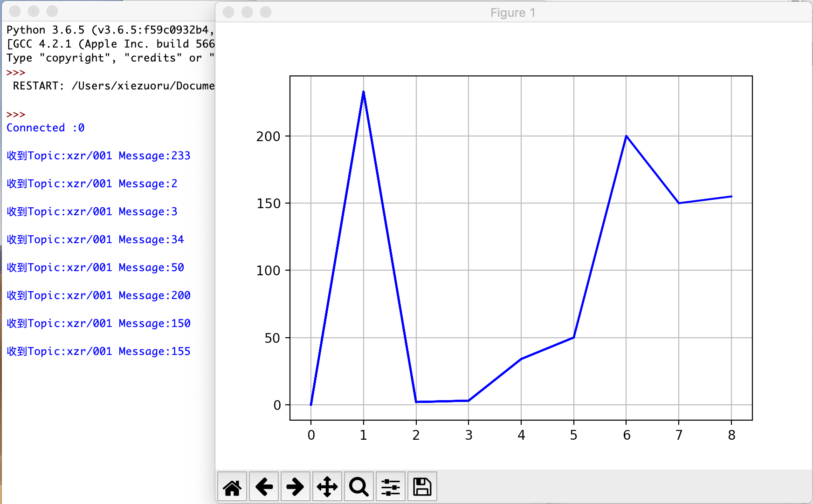Viewport: 813px width, 504px height.
Task: Go forward to next view arrow
Action: [296, 487]
